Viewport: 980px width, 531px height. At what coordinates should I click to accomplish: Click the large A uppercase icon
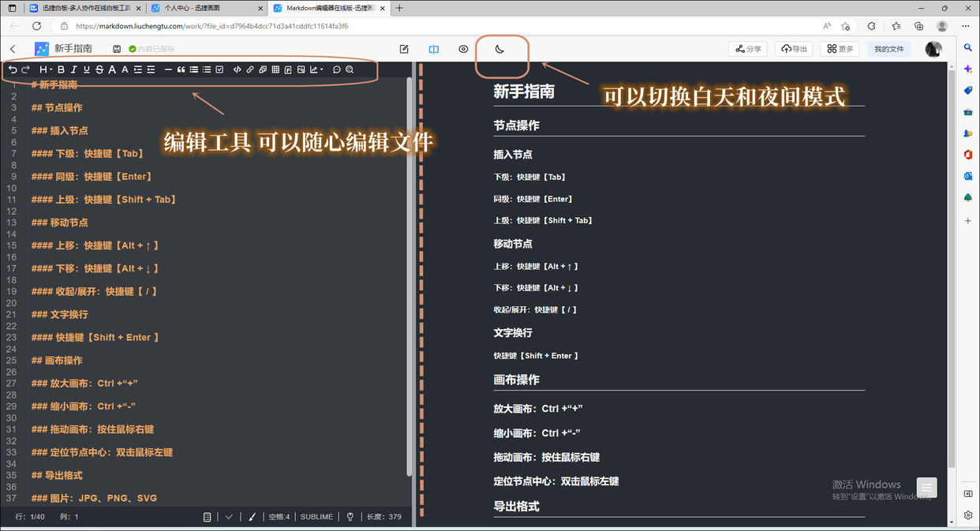point(112,69)
